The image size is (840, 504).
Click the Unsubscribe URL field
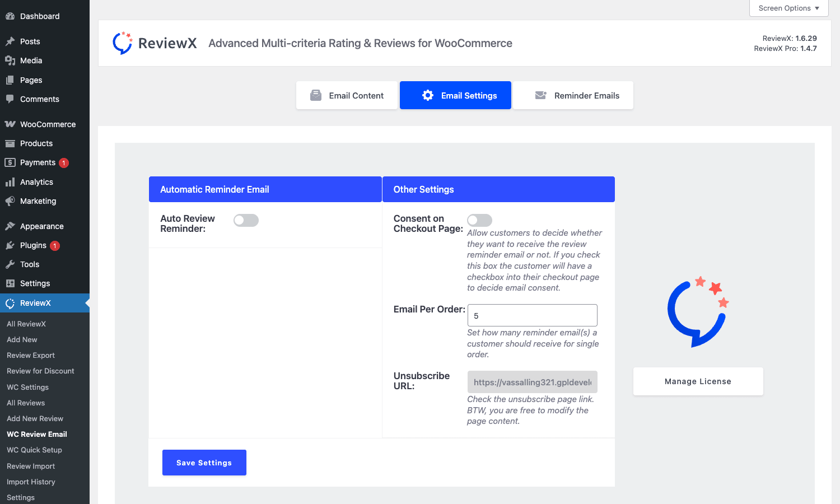(533, 382)
